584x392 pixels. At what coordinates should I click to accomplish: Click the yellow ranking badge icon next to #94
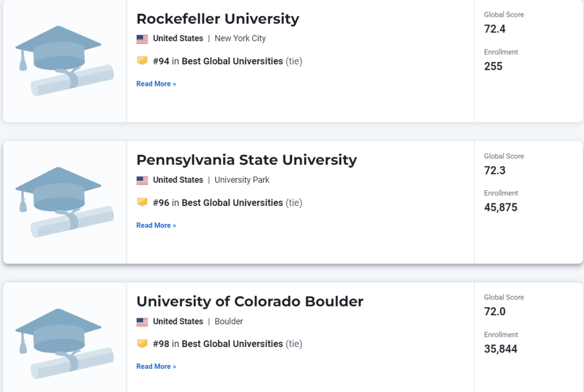pyautogui.click(x=142, y=61)
